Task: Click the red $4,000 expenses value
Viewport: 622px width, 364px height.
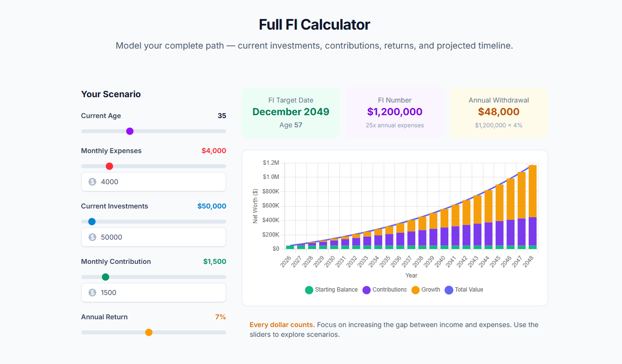Action: pos(214,151)
